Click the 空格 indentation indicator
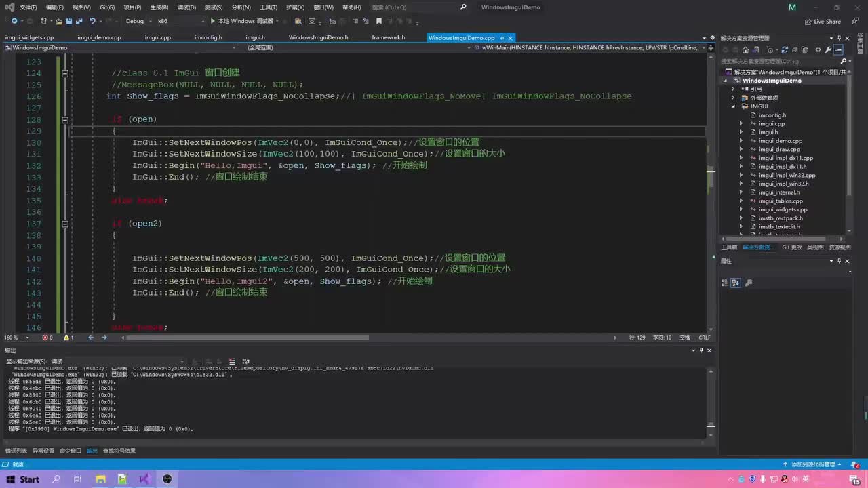 [x=684, y=338]
